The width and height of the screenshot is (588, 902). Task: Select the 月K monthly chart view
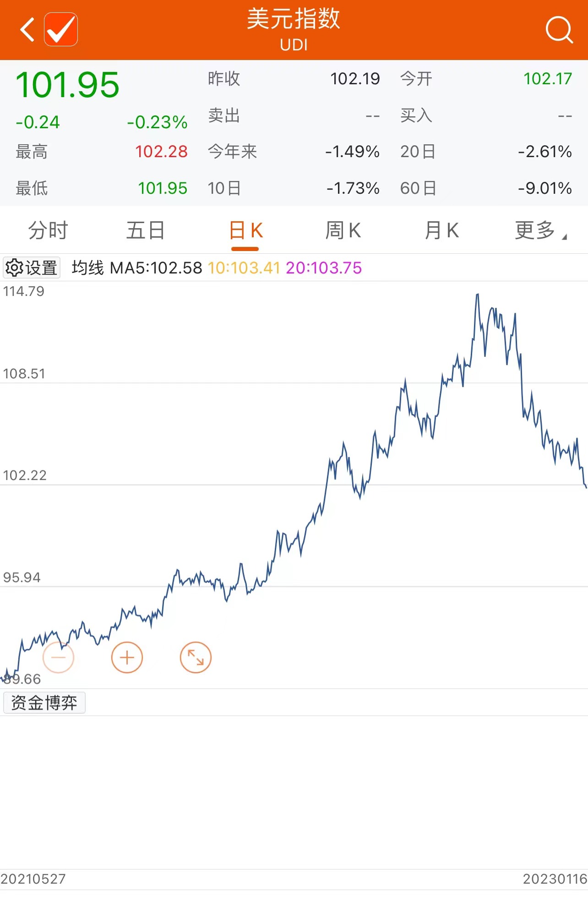[441, 230]
